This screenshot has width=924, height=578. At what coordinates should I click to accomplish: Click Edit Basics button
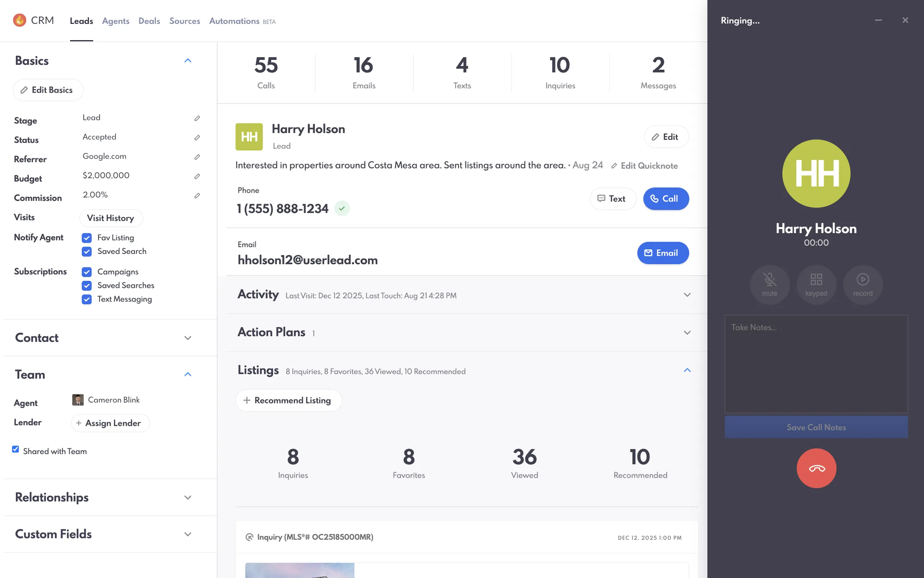click(48, 90)
